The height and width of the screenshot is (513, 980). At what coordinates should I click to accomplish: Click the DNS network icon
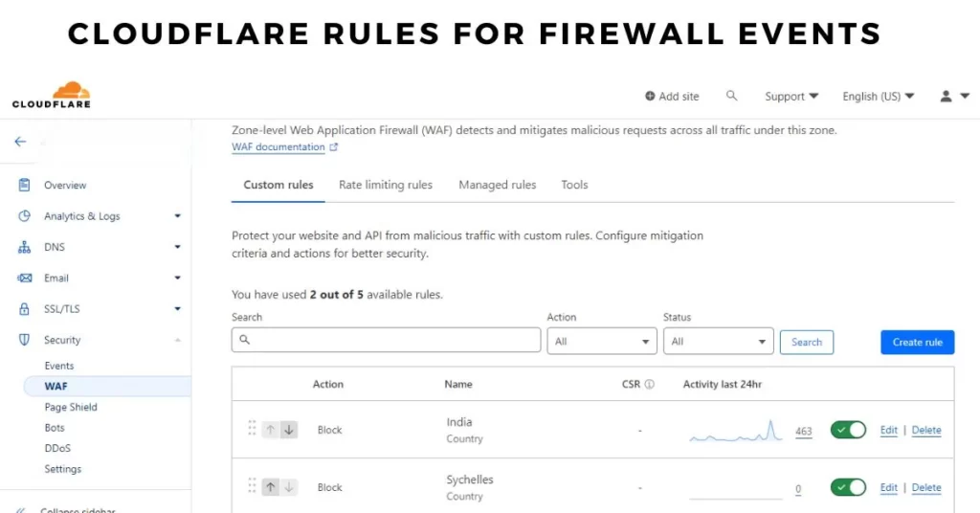coord(24,247)
